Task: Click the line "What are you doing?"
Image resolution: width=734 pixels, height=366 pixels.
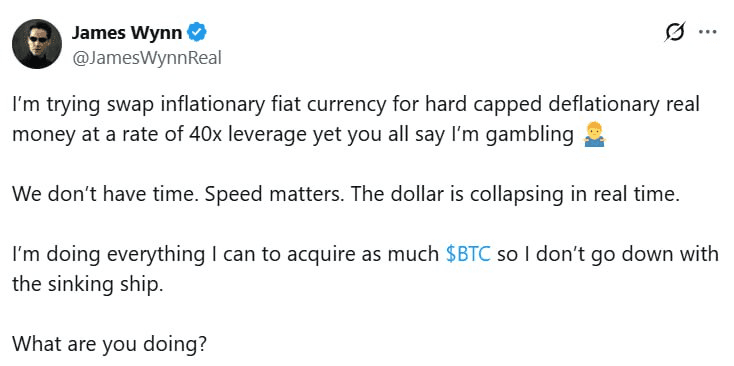Action: [x=109, y=344]
